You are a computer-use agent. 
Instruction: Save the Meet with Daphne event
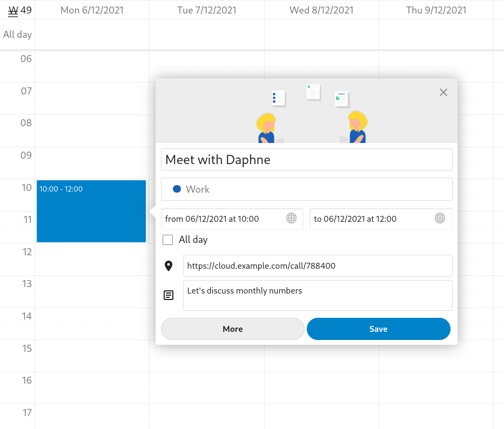coord(378,329)
